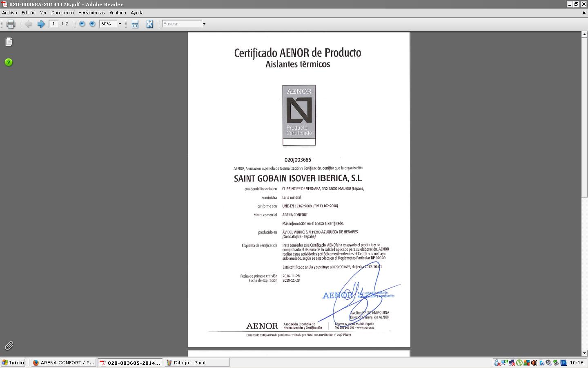
Task: Click certificate number 020/003685 text
Action: pyautogui.click(x=298, y=160)
